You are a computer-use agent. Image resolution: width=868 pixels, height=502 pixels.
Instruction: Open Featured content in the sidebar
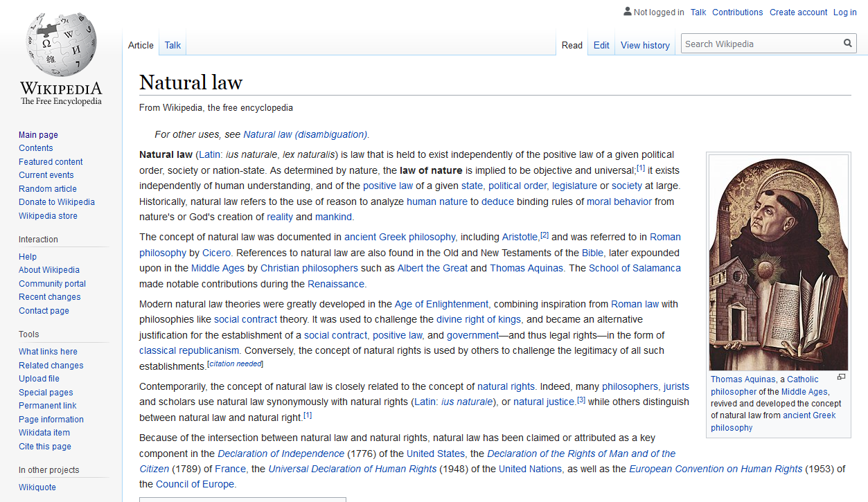(x=51, y=162)
